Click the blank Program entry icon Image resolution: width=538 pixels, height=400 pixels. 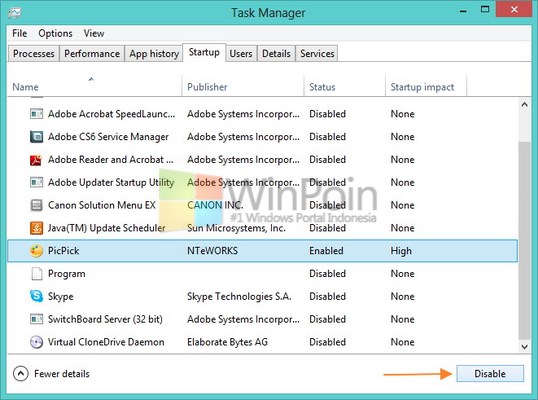(36, 273)
